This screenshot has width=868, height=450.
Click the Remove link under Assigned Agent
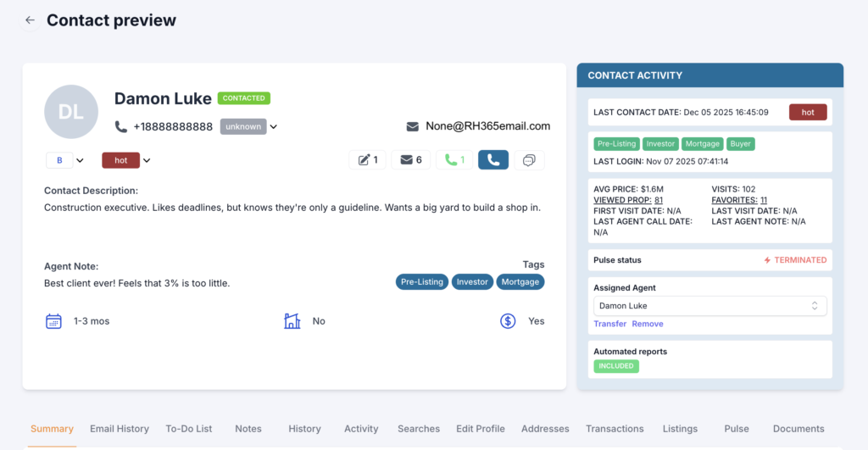648,324
